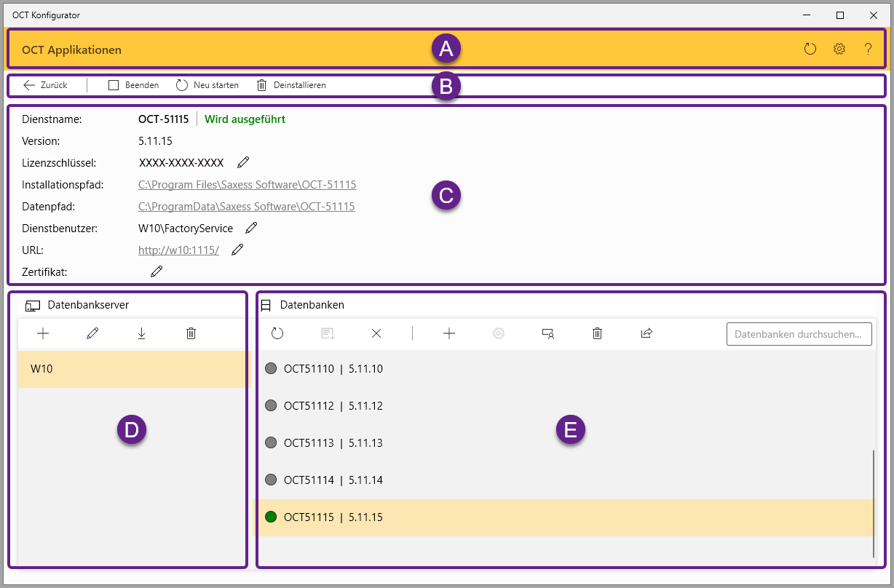
Task: Click the pencil icon next to the URL
Action: [237, 250]
